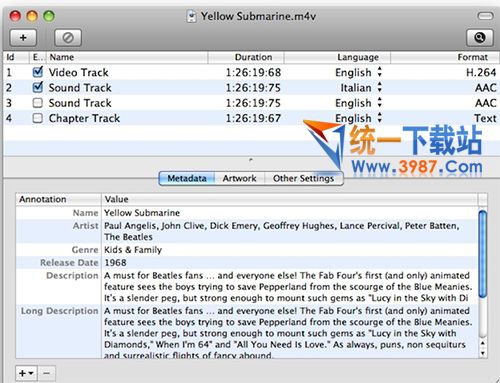Open the metadata search magnifier button
This screenshot has width=500, height=383.
pos(480,38)
